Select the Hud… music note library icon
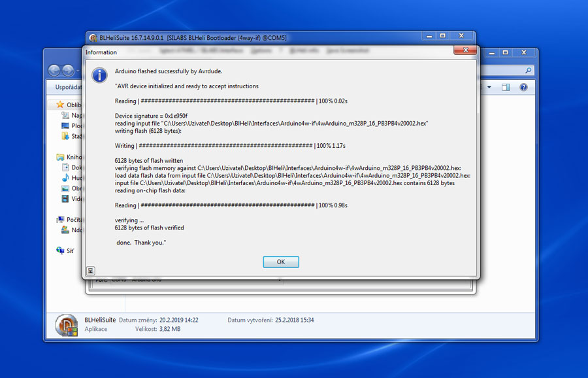Image resolution: width=588 pixels, height=378 pixels. click(65, 177)
